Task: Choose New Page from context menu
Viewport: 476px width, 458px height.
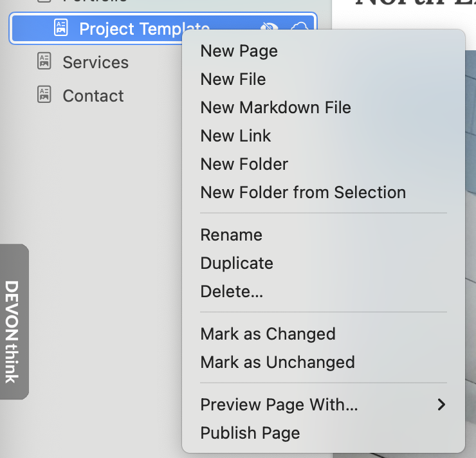Action: (239, 51)
